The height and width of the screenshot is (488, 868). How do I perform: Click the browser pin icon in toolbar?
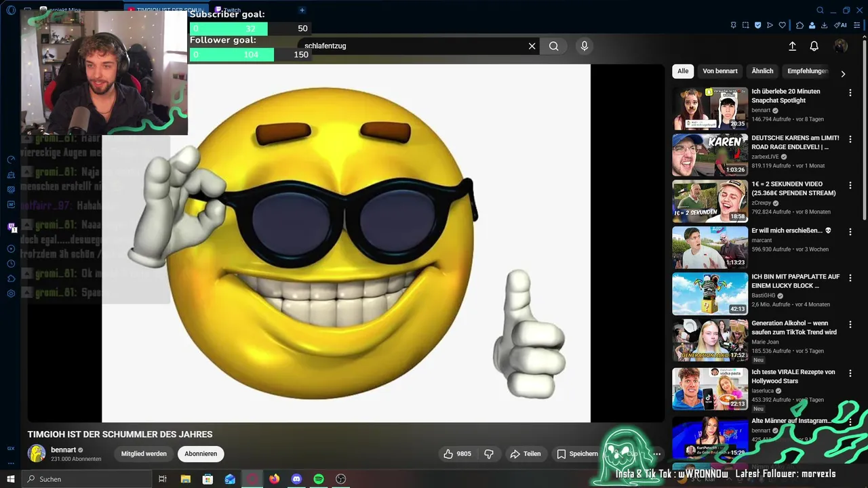[733, 25]
